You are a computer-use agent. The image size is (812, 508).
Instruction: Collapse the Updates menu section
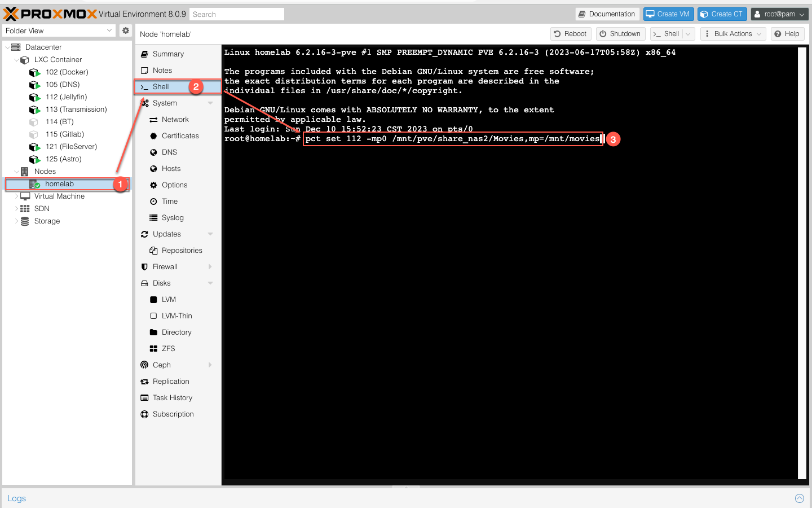(x=211, y=234)
